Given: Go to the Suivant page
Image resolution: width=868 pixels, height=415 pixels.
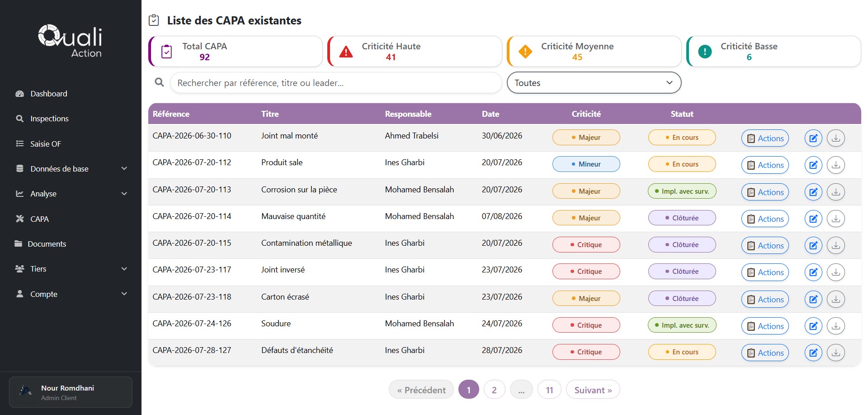Looking at the screenshot, I should click(593, 390).
